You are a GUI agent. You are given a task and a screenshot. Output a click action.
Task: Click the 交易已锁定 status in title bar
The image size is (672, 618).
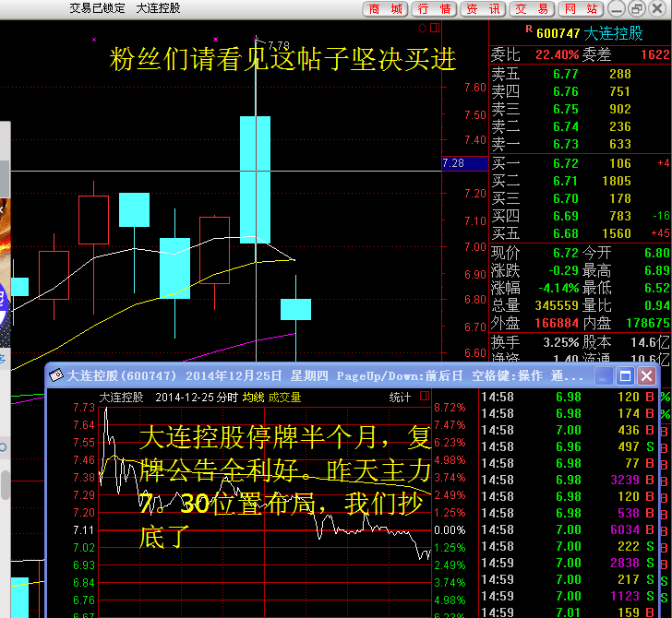tap(97, 8)
